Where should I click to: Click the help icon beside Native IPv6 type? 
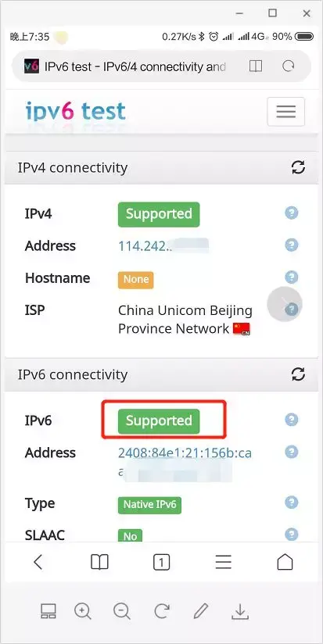pos(292,503)
